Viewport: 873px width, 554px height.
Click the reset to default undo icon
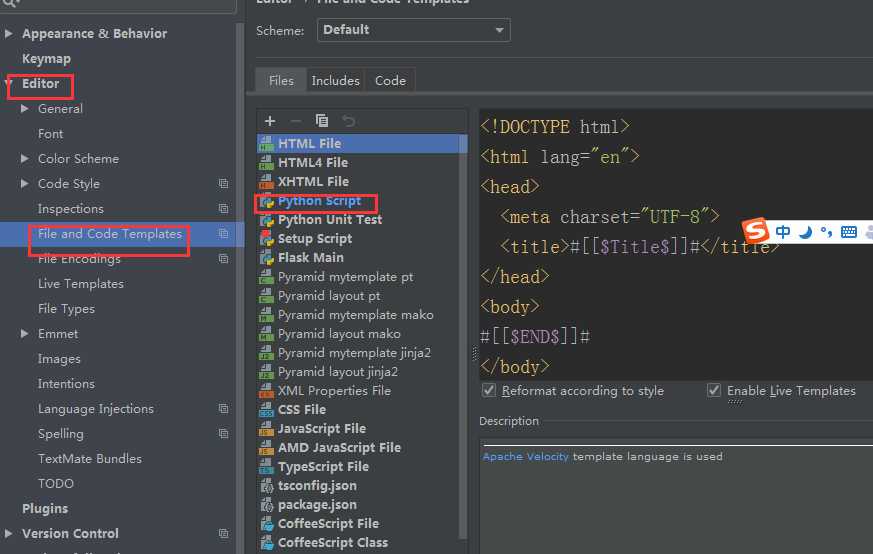pos(348,121)
